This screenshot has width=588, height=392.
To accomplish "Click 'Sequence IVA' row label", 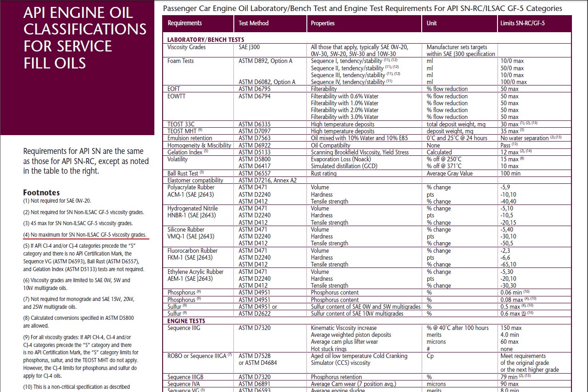I will pyautogui.click(x=182, y=384).
